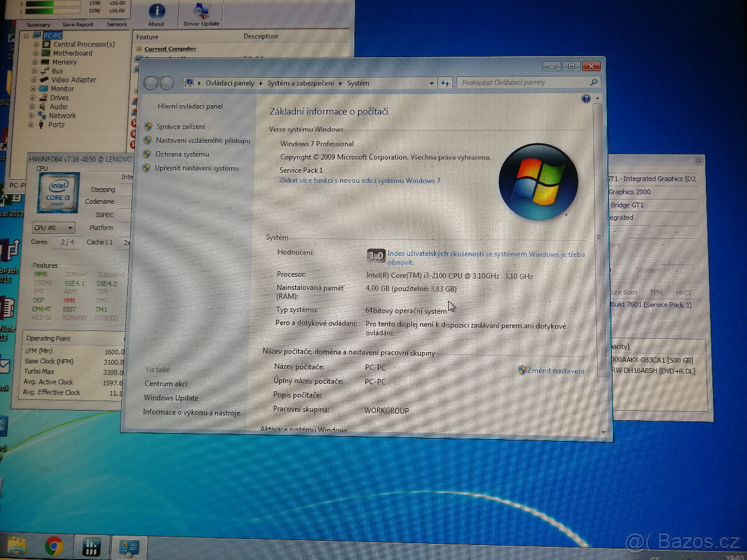747x560 pixels.
Task: Click the Video Adapter icon in tree
Action: click(x=45, y=80)
